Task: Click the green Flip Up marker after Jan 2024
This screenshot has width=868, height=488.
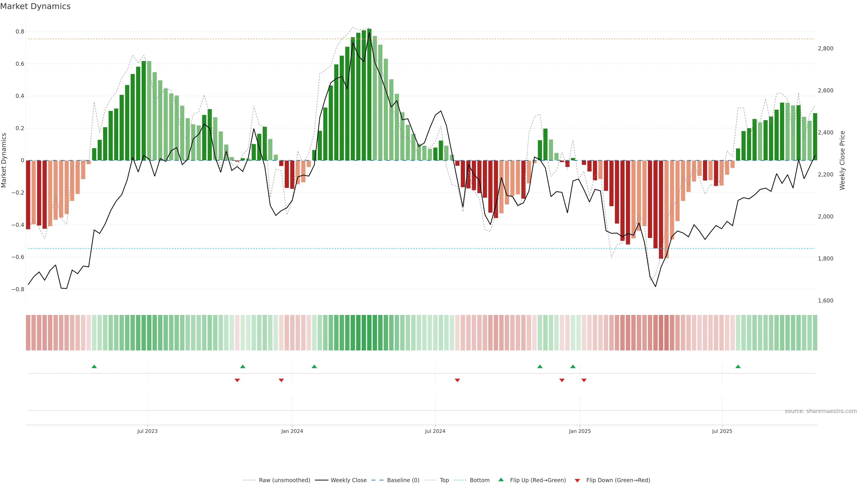Action: [x=314, y=366]
